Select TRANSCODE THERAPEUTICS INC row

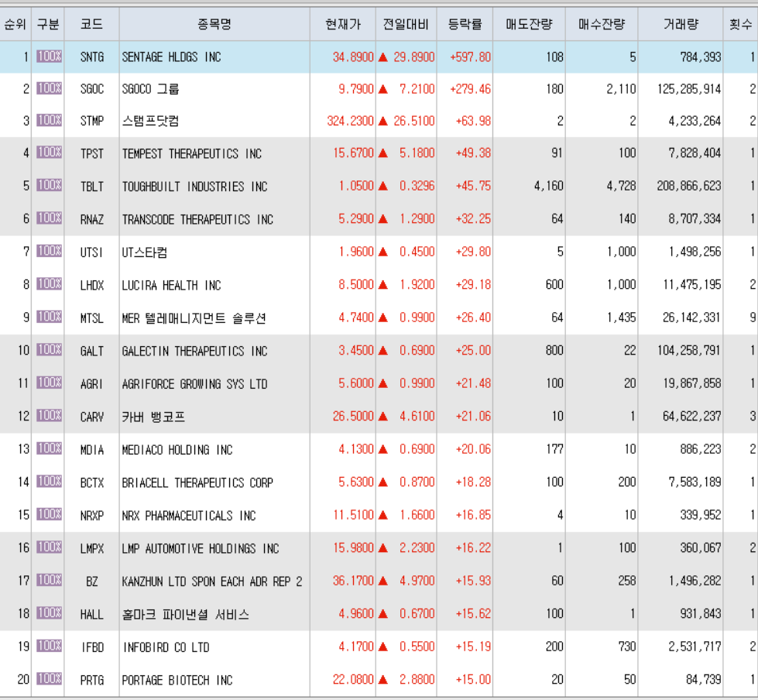tap(379, 219)
